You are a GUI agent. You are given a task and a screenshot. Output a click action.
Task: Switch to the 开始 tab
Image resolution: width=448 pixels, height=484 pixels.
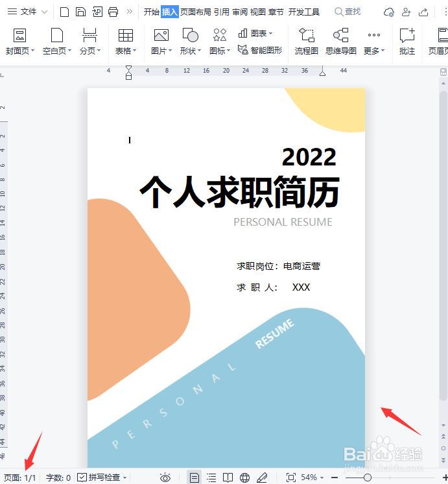point(152,12)
